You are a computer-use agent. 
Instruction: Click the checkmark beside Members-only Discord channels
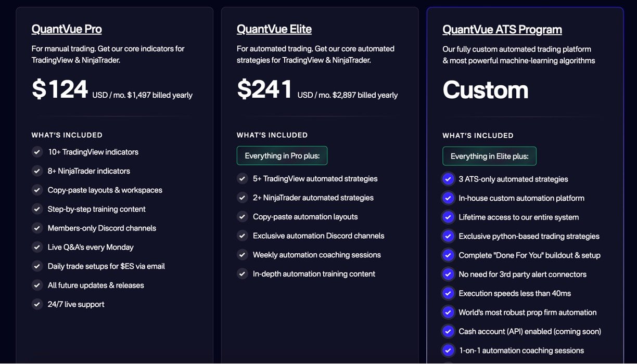click(x=37, y=228)
